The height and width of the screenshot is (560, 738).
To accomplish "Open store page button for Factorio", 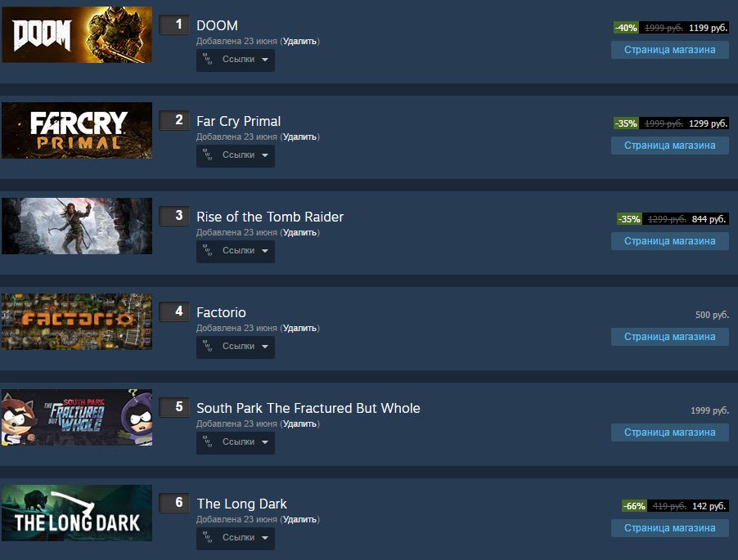I will [x=670, y=337].
